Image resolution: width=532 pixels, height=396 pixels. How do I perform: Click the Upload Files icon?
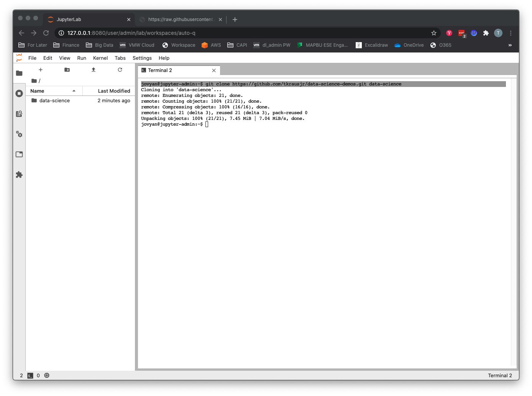click(94, 70)
